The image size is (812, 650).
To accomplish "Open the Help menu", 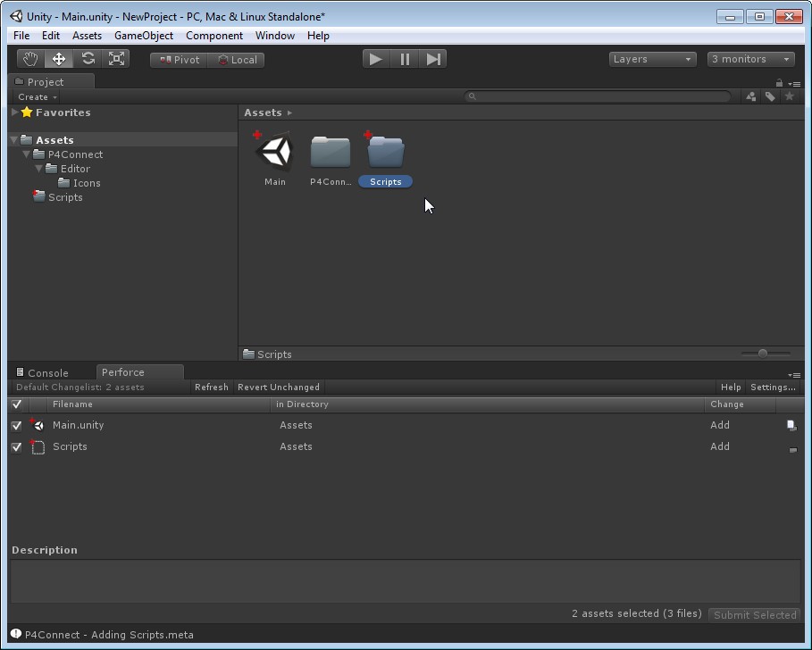I will click(318, 35).
